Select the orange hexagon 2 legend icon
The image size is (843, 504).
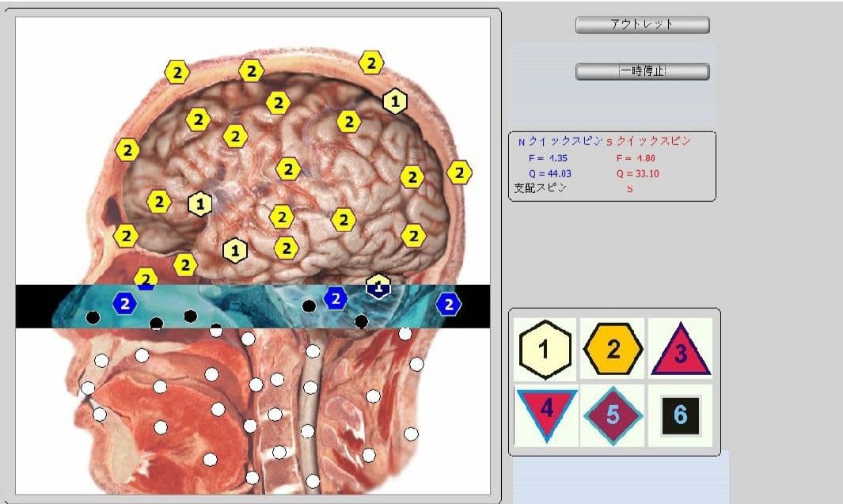[x=613, y=349]
